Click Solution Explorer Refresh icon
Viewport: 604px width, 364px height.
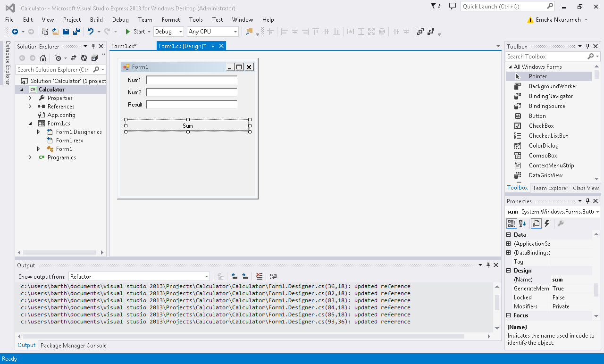[84, 58]
